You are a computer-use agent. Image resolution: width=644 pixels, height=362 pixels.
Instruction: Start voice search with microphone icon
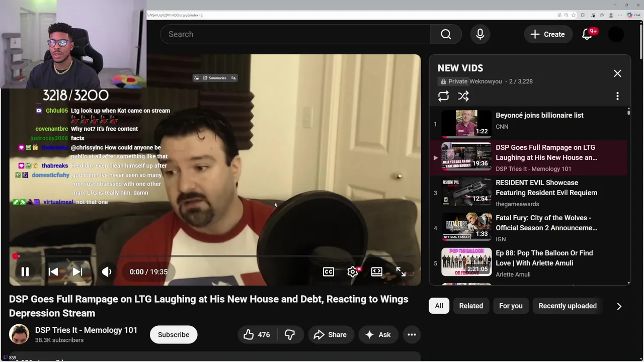(x=480, y=34)
